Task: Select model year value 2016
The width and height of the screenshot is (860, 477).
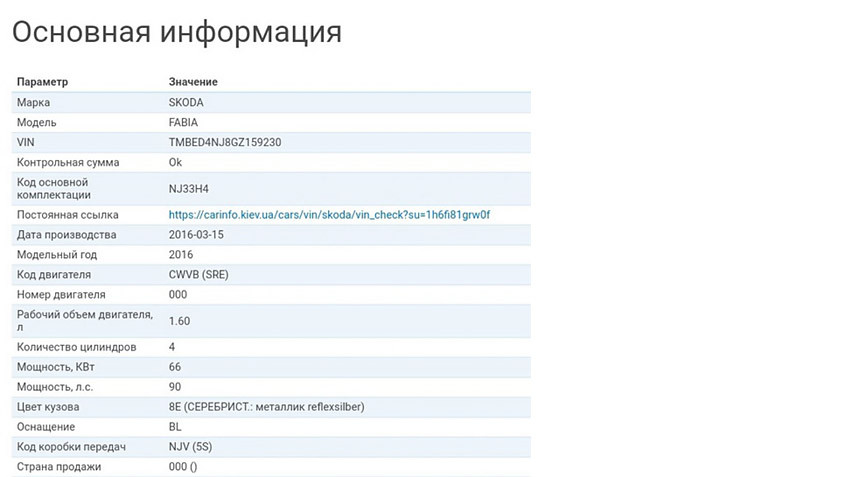Action: pos(181,254)
